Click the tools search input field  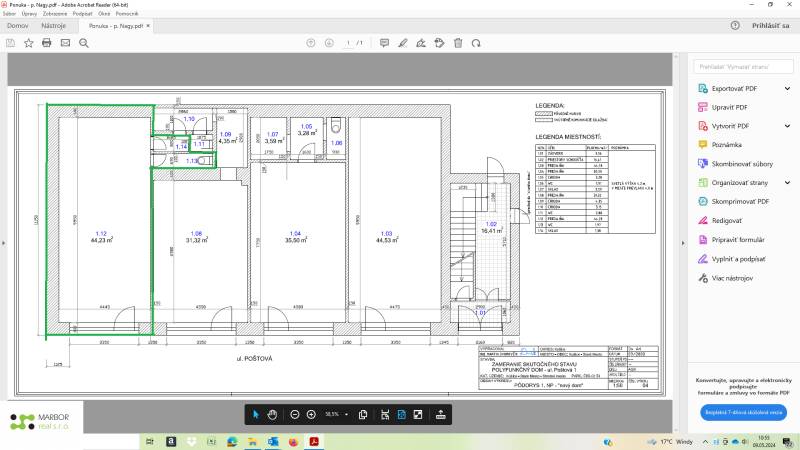point(742,66)
